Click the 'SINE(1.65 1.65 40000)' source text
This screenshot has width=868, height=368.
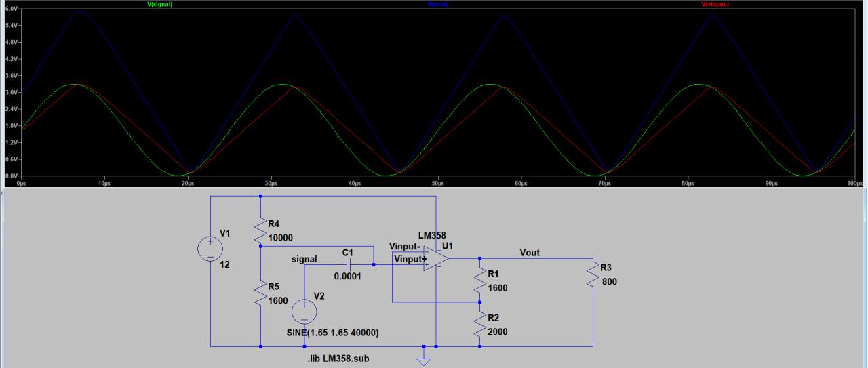click(x=333, y=333)
